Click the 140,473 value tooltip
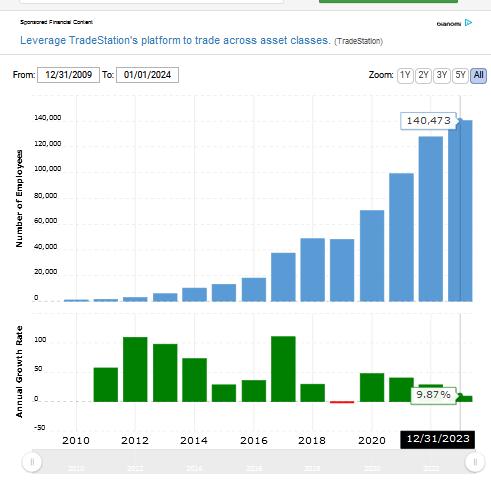The height and width of the screenshot is (480, 491). point(429,121)
